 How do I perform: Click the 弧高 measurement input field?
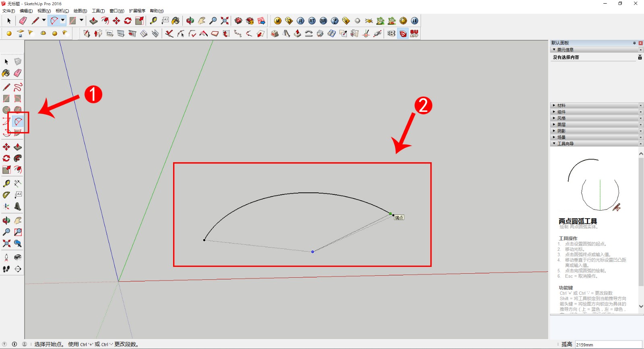point(608,345)
